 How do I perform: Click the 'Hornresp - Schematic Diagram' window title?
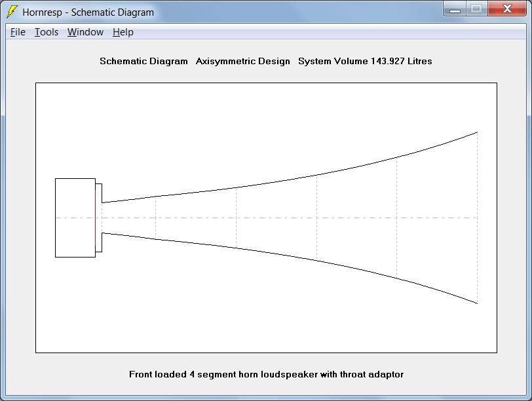(88, 12)
